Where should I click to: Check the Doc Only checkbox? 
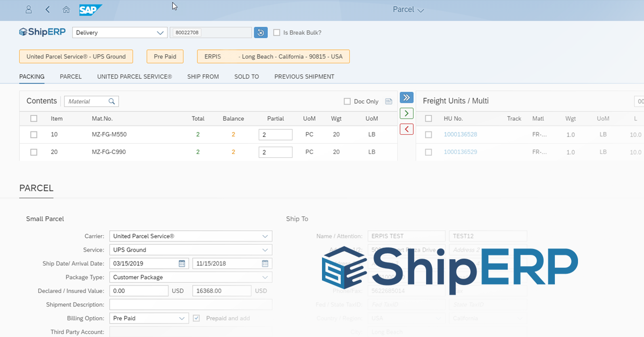[x=347, y=101]
